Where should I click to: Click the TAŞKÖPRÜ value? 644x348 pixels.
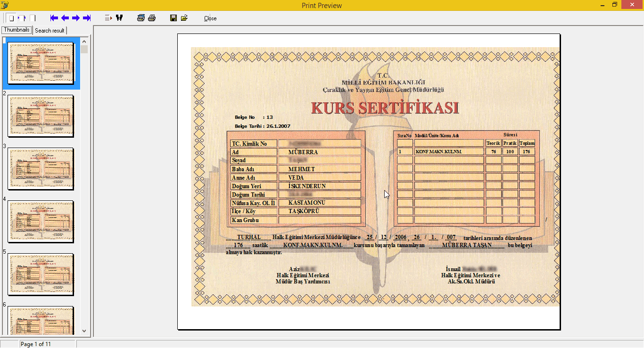click(x=304, y=211)
